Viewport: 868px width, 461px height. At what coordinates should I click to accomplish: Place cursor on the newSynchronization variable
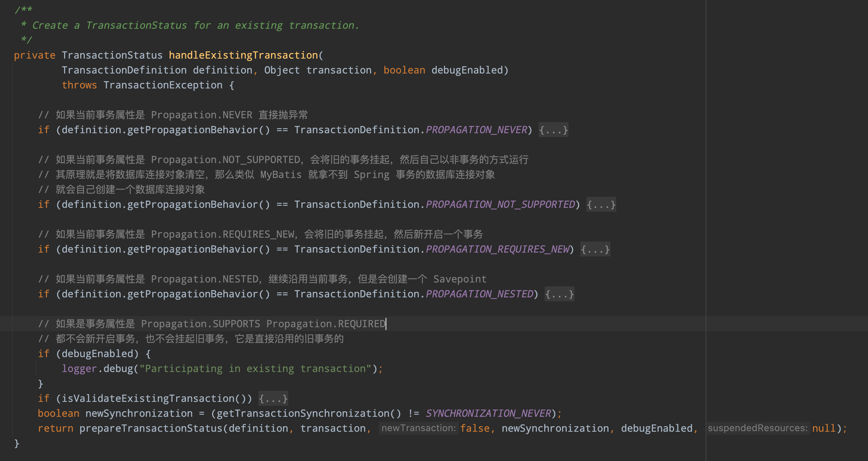pyautogui.click(x=139, y=413)
